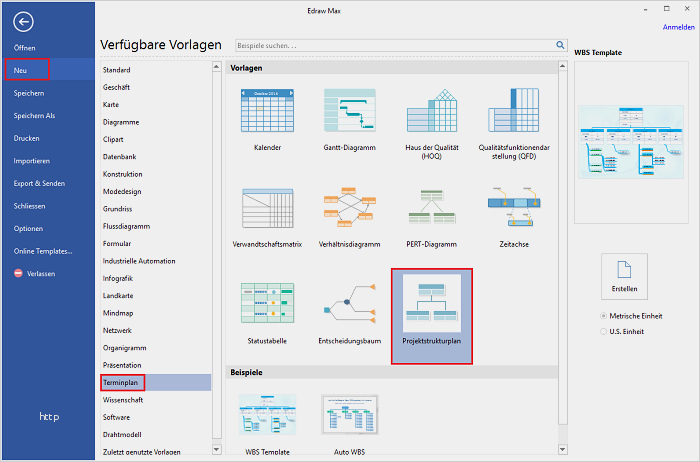Image resolution: width=700 pixels, height=462 pixels.
Task: Choose the Statustabelle template icon
Action: tap(267, 305)
